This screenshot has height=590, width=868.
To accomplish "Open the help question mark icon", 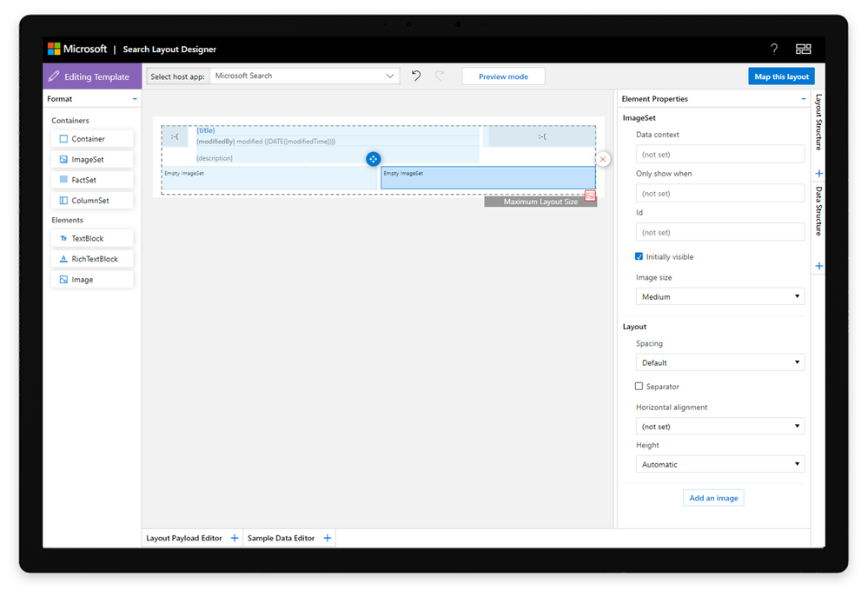I will coord(774,50).
